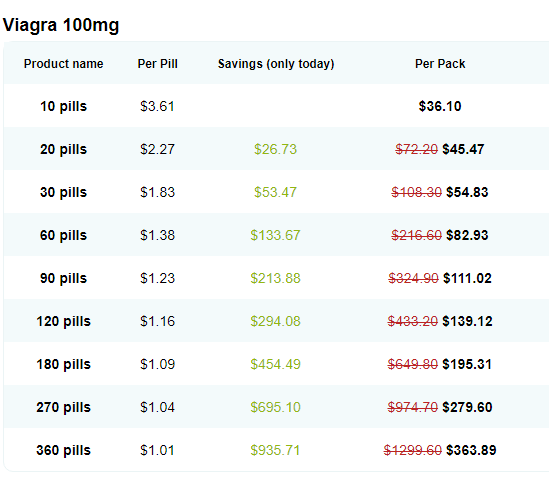Select the 360 pills package

tap(63, 450)
